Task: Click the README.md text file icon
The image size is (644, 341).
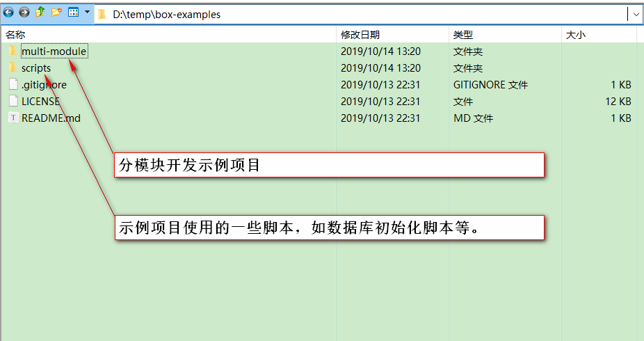Action: [13, 118]
